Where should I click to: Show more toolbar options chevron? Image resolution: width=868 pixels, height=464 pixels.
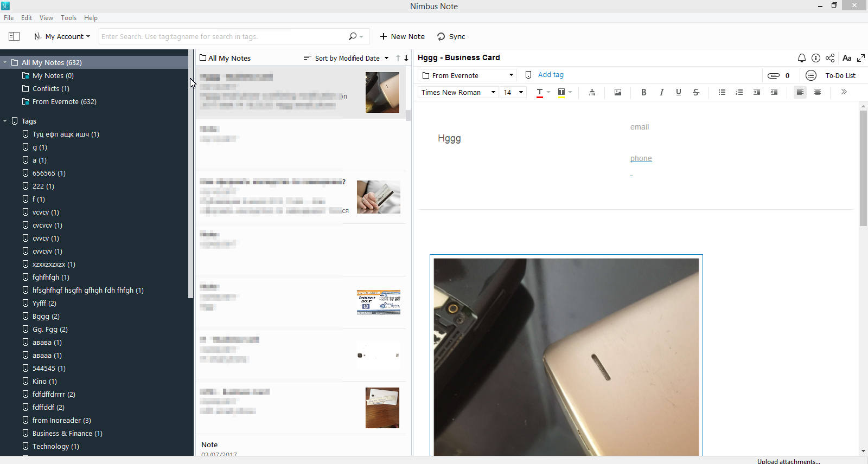tap(844, 92)
